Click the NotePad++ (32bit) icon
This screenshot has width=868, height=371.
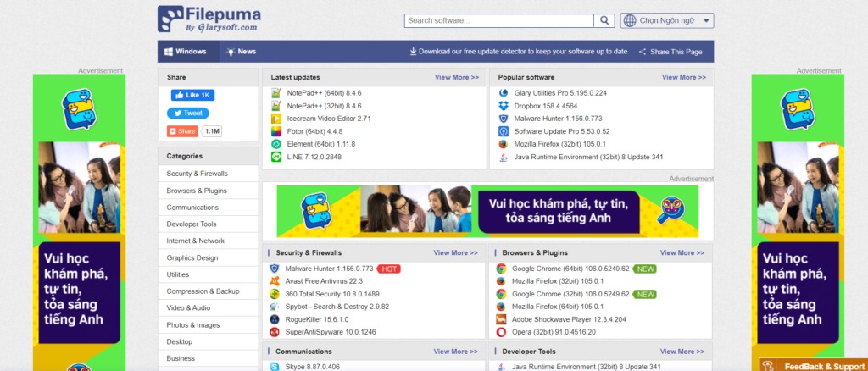[276, 106]
